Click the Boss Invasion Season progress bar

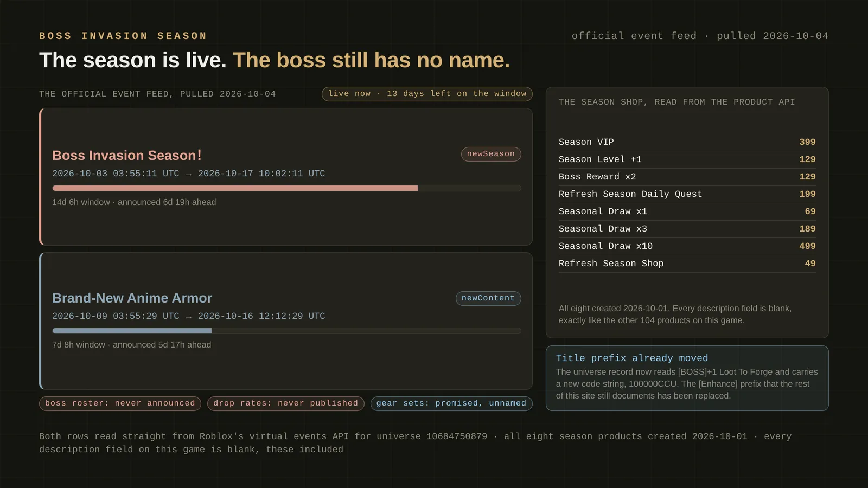pyautogui.click(x=286, y=188)
